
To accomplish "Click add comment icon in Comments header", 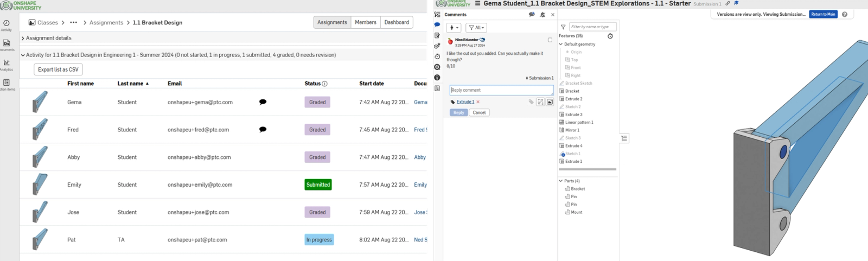I will (532, 15).
